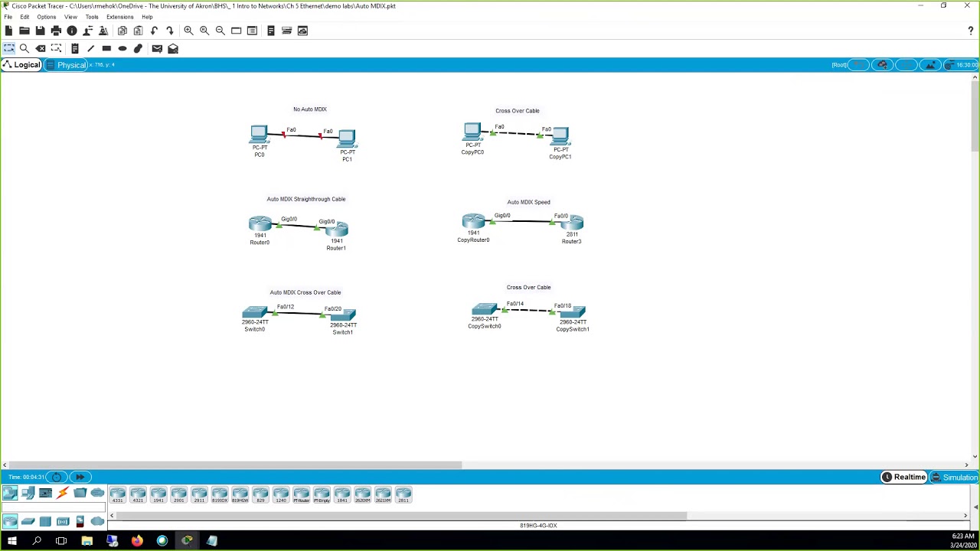Switch to Realtime mode
This screenshot has width=980, height=551.
point(904,478)
